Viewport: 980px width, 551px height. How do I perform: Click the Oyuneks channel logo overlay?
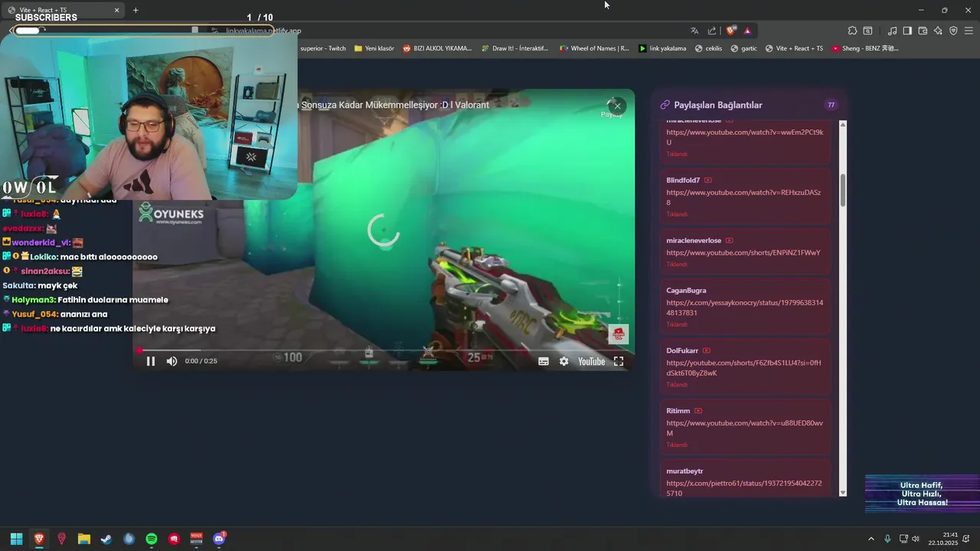coord(171,213)
